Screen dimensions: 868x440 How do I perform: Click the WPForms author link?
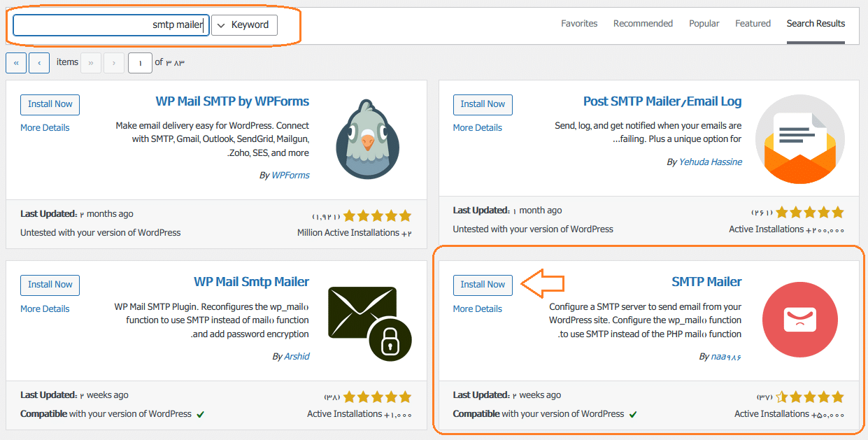pyautogui.click(x=290, y=175)
